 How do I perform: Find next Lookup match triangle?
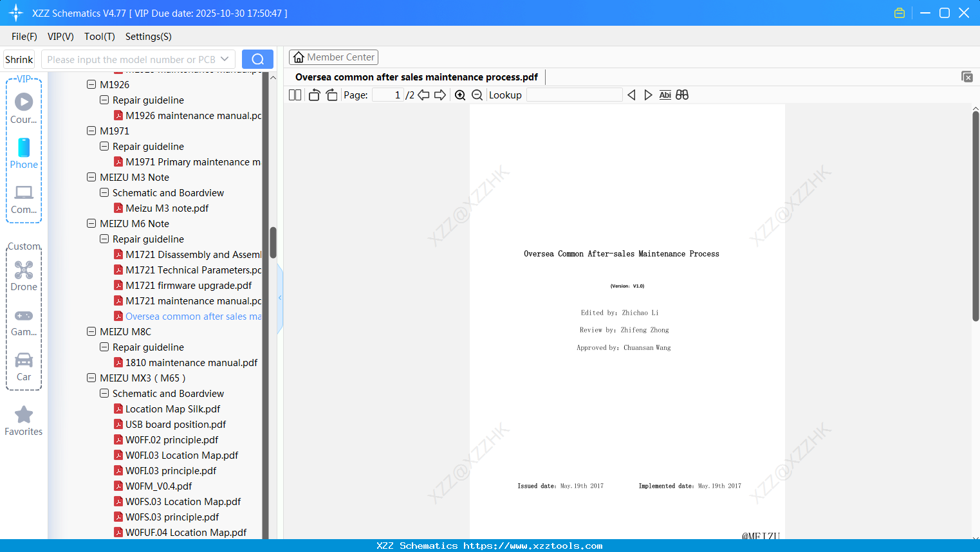pyautogui.click(x=648, y=95)
